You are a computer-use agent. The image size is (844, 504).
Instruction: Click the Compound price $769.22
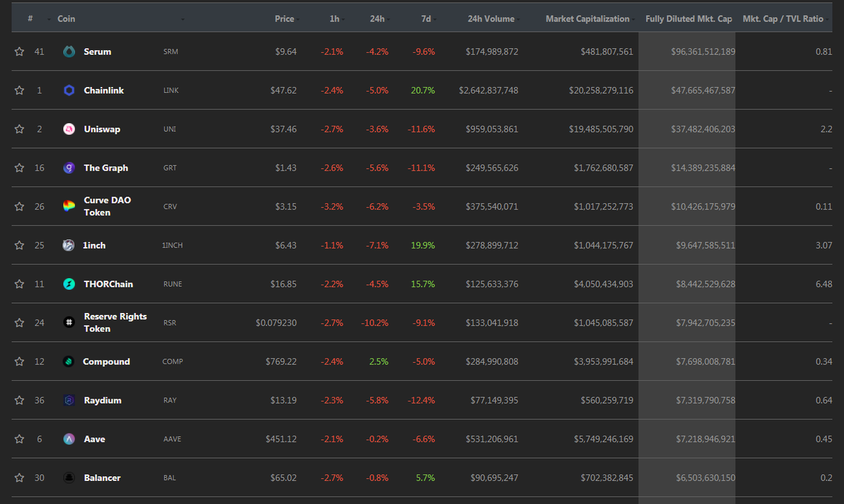pos(281,362)
